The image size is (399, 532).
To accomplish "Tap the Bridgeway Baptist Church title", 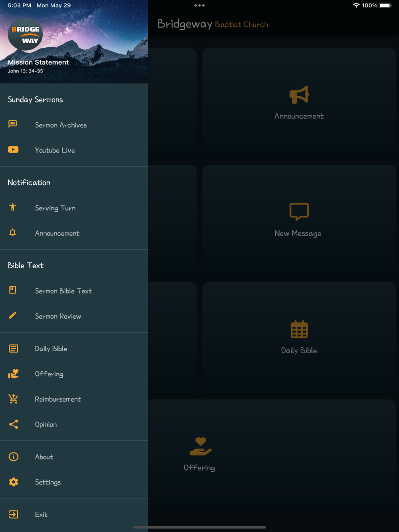I will click(213, 24).
